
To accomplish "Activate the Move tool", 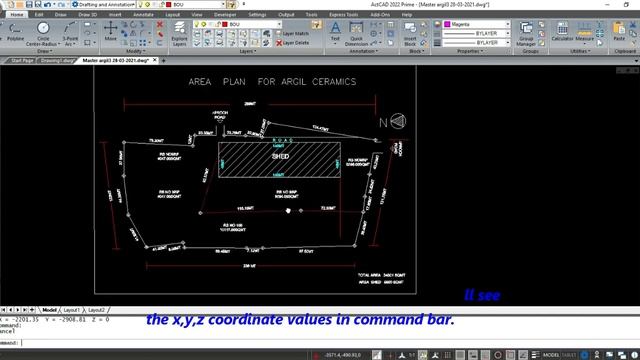I will pyautogui.click(x=110, y=31).
